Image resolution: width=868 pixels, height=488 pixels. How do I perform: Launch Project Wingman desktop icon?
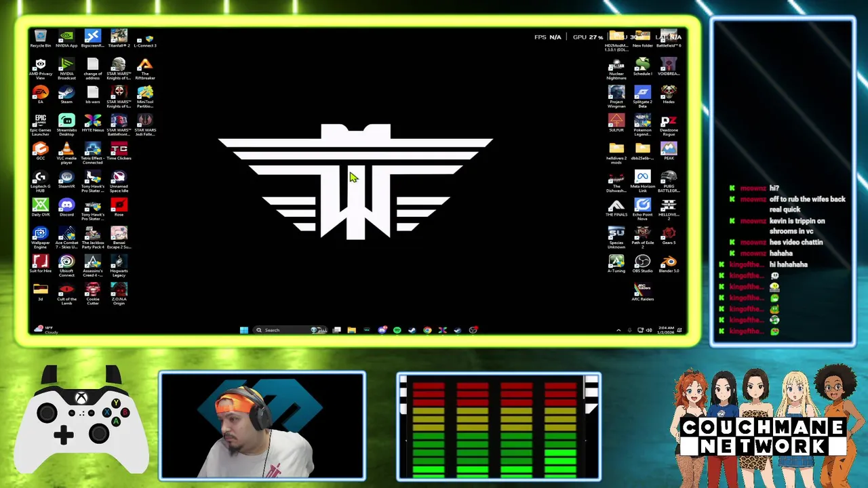coord(616,97)
